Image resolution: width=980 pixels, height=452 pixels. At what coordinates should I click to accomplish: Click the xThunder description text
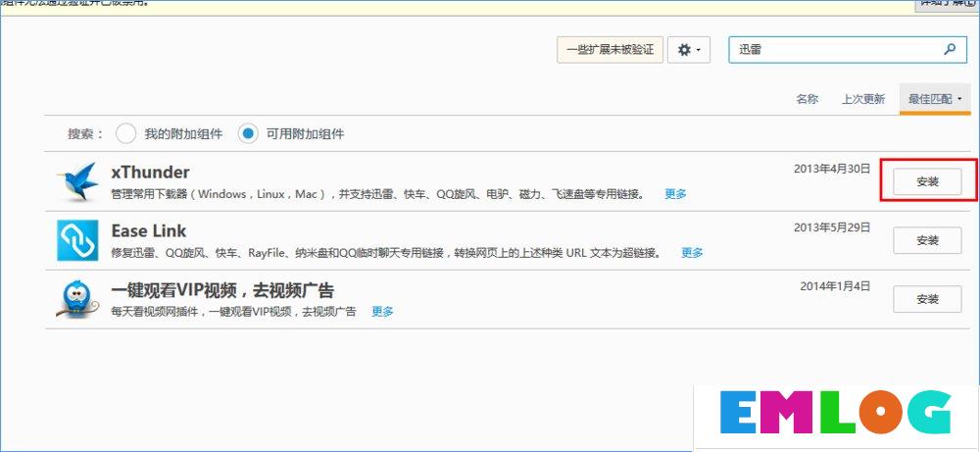pos(378,194)
